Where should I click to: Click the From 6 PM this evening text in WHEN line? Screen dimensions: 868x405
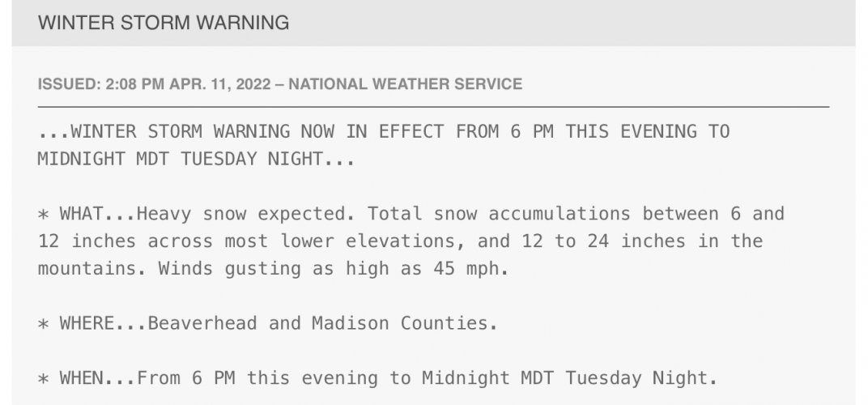point(257,378)
